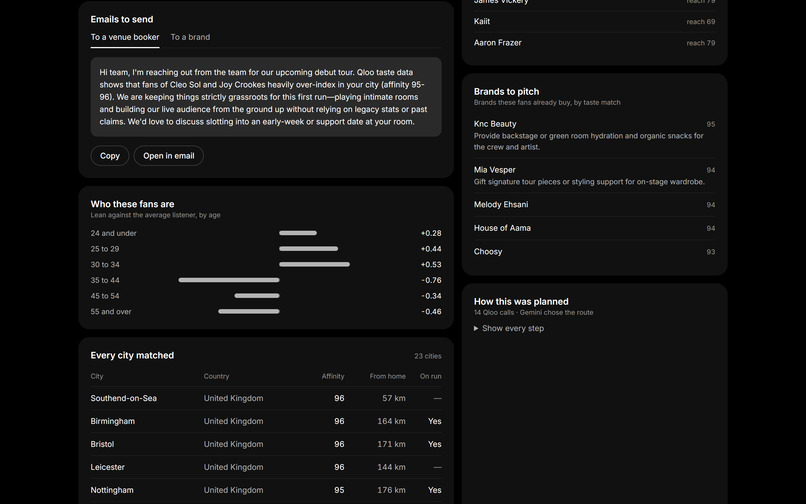
Task: Select the Mia Vesper brand row
Action: click(594, 175)
